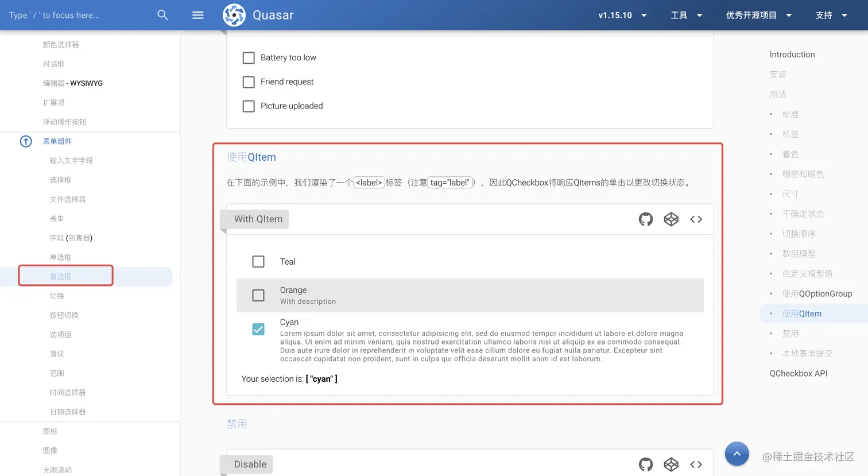Screen dimensions: 868x476
Task: Check the Battery too low checkbox
Action: 249,58
